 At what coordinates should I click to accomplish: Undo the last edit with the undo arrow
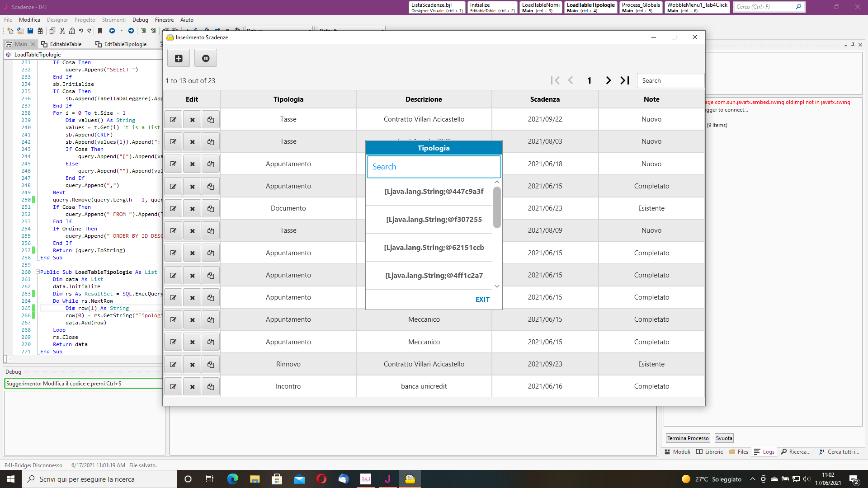click(x=81, y=31)
